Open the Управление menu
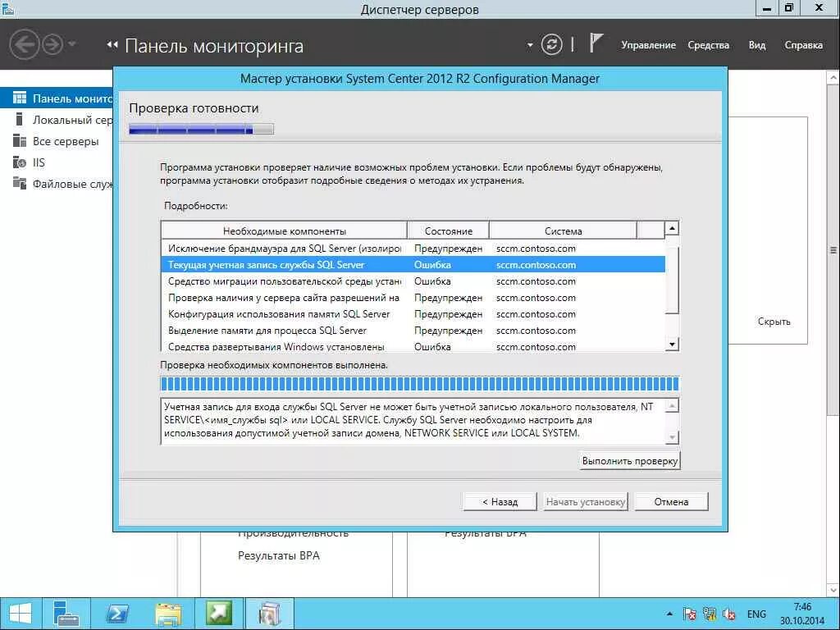The image size is (840, 630). click(648, 45)
